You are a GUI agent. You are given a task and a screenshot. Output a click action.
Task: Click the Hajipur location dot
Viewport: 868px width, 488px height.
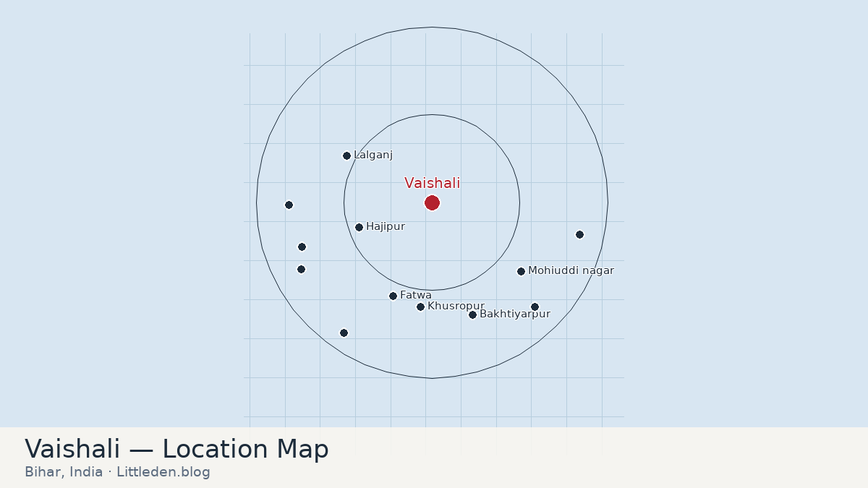point(359,227)
